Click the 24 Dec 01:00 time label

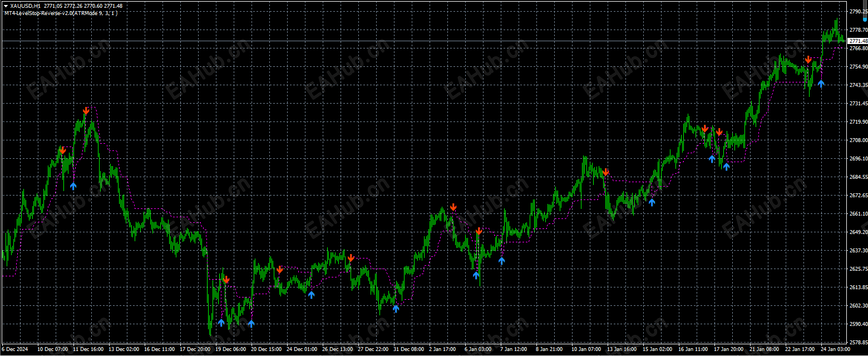coord(302,349)
